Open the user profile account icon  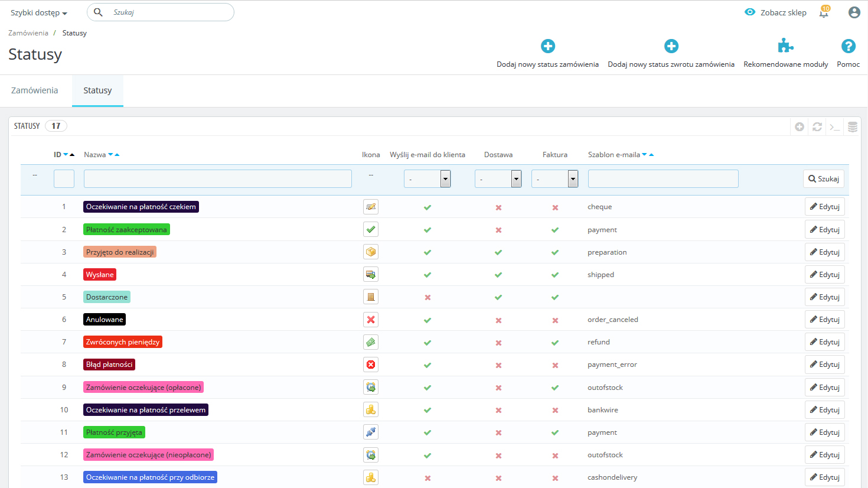point(854,12)
